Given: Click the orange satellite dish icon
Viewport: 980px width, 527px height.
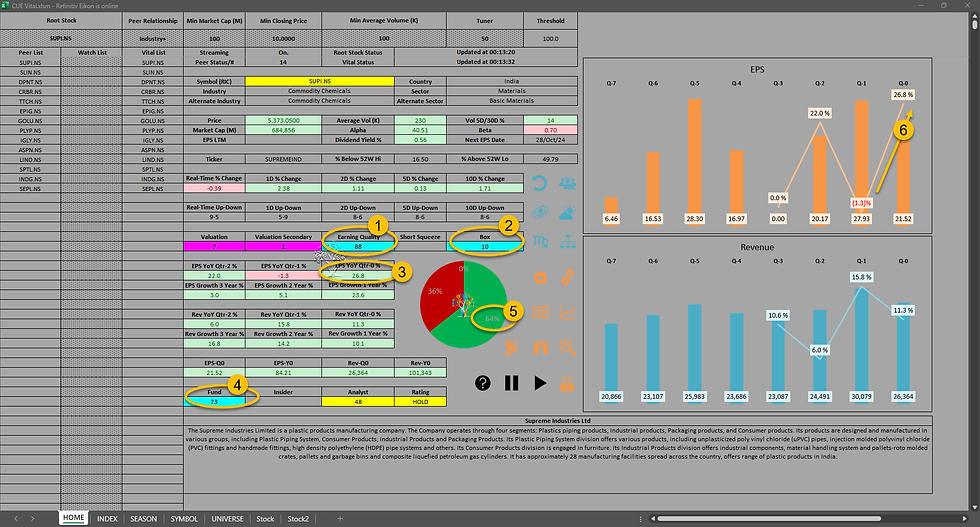Looking at the screenshot, I should click(512, 347).
